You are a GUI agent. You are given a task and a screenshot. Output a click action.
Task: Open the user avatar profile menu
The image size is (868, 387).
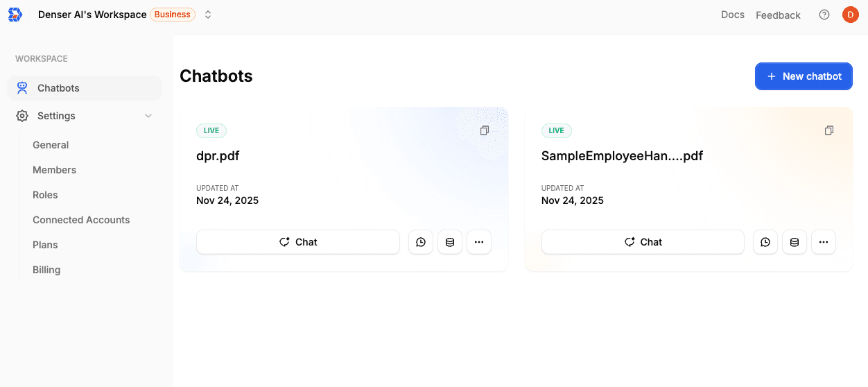pos(850,15)
